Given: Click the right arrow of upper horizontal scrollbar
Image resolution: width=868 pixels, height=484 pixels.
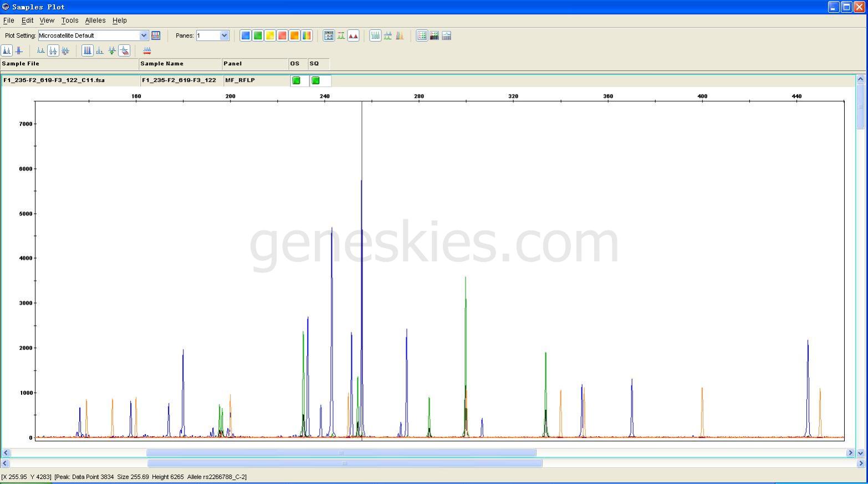Looking at the screenshot, I should pos(850,452).
